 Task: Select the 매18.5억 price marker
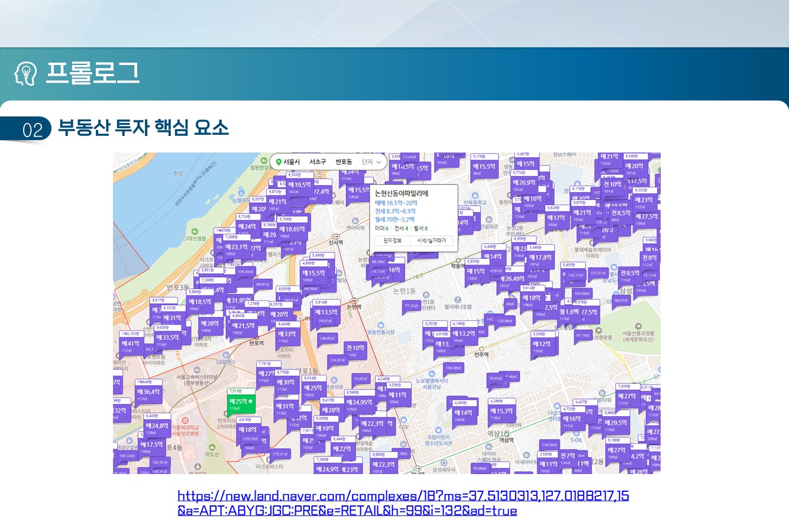pos(200,303)
